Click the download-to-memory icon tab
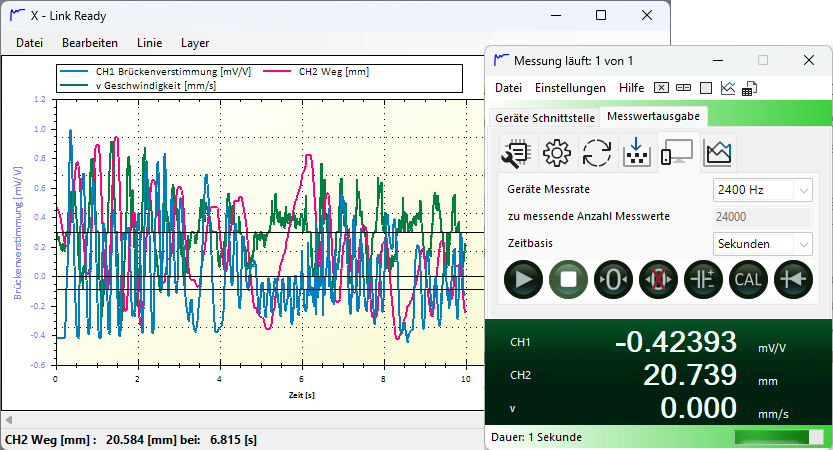The image size is (833, 450). tap(637, 153)
